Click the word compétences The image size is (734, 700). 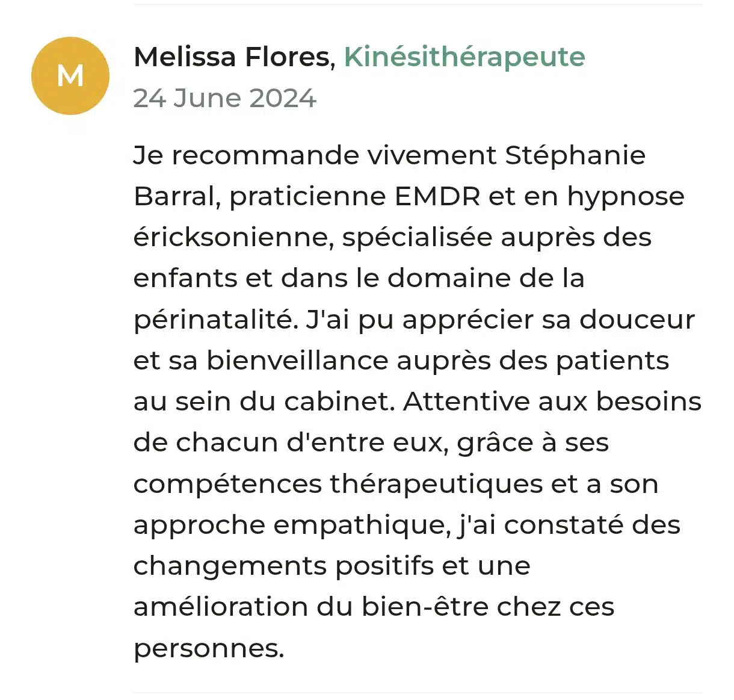pos(227,484)
